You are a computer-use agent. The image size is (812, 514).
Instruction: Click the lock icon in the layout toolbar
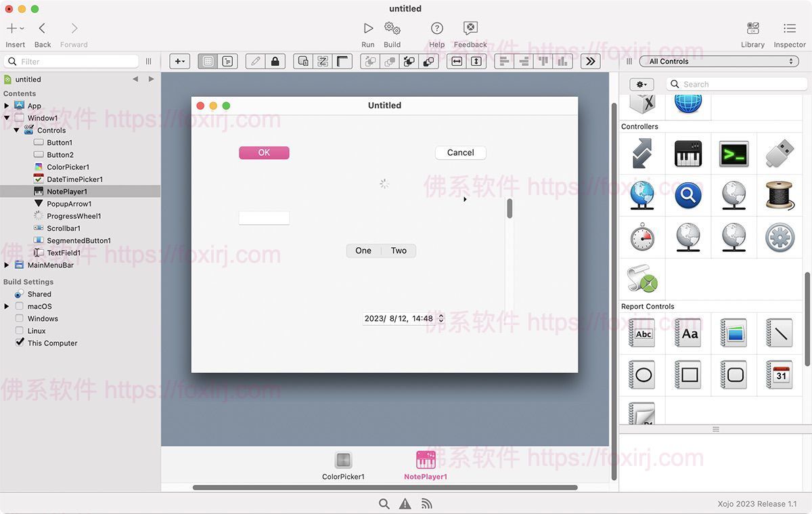(275, 60)
